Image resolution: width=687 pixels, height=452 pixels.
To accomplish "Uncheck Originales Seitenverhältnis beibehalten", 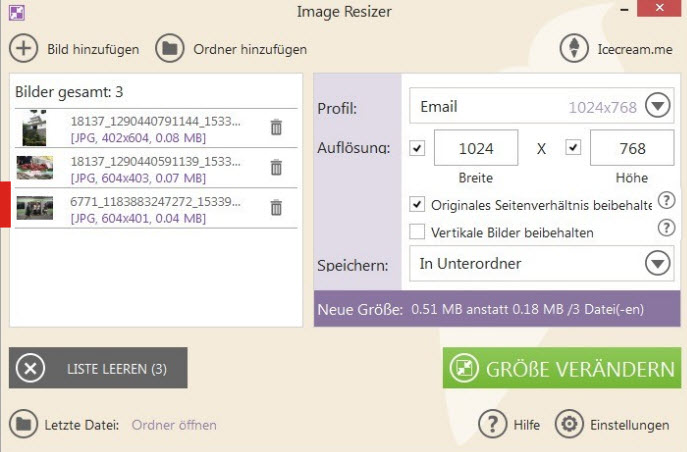I will coord(417,205).
